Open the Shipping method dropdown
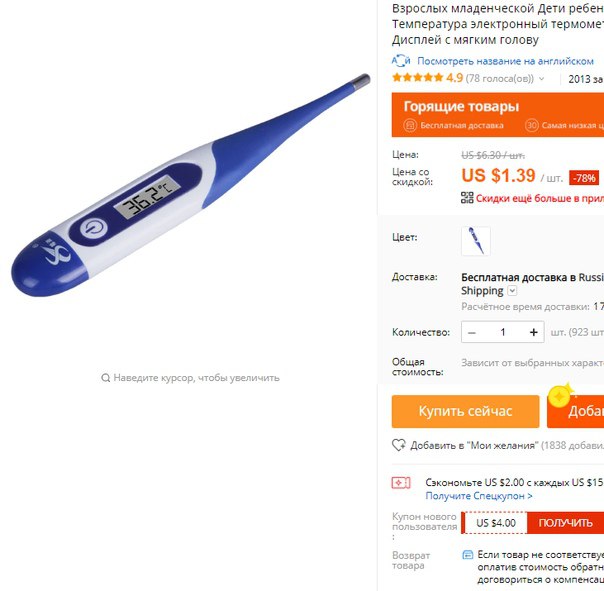This screenshot has width=604, height=591. pos(512,290)
